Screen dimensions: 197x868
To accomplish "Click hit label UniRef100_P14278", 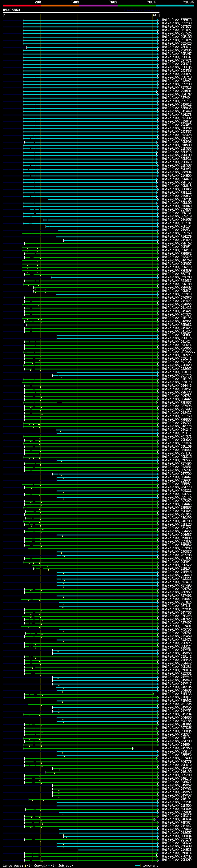I will coord(176,115).
